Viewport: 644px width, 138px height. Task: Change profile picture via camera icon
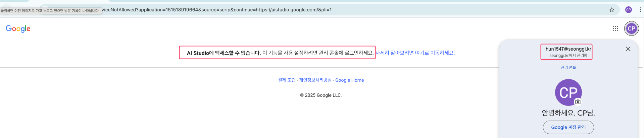(x=578, y=102)
